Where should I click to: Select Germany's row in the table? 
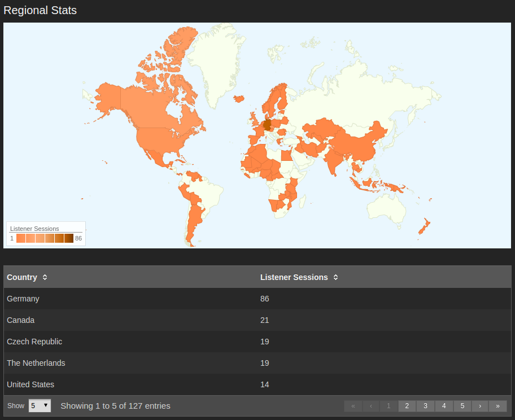pos(169,299)
